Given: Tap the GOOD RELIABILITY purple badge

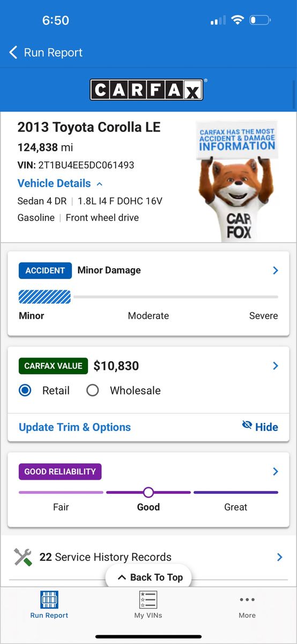Looking at the screenshot, I should 60,472.
